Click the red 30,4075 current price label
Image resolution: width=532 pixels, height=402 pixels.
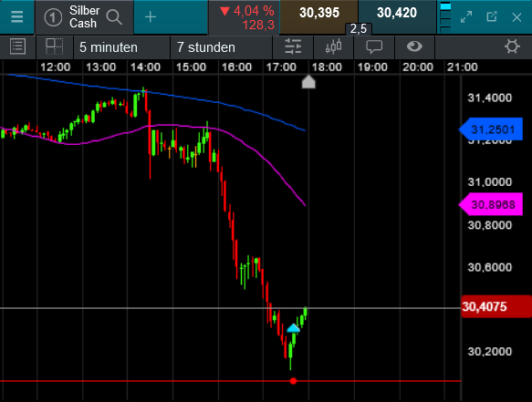point(496,306)
